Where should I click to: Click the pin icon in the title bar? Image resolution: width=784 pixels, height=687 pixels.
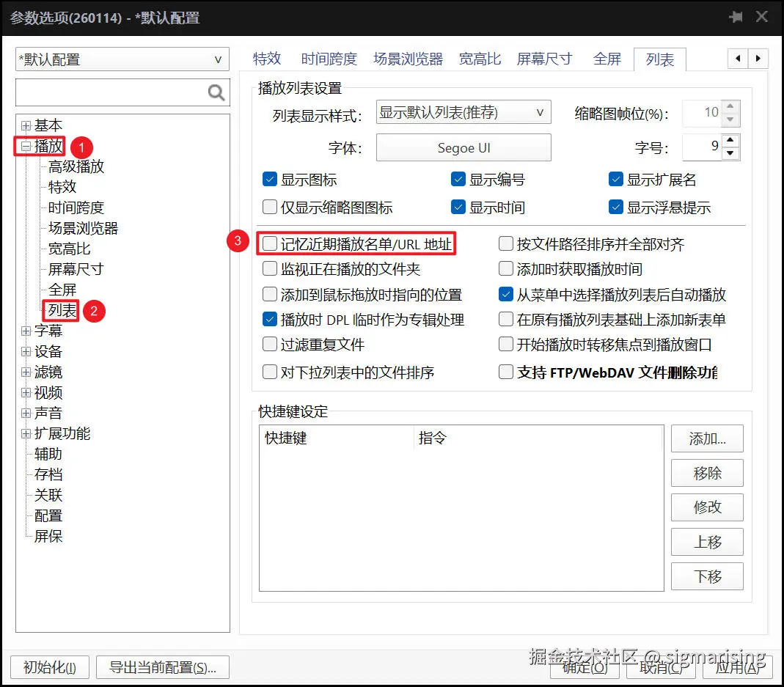pos(736,16)
